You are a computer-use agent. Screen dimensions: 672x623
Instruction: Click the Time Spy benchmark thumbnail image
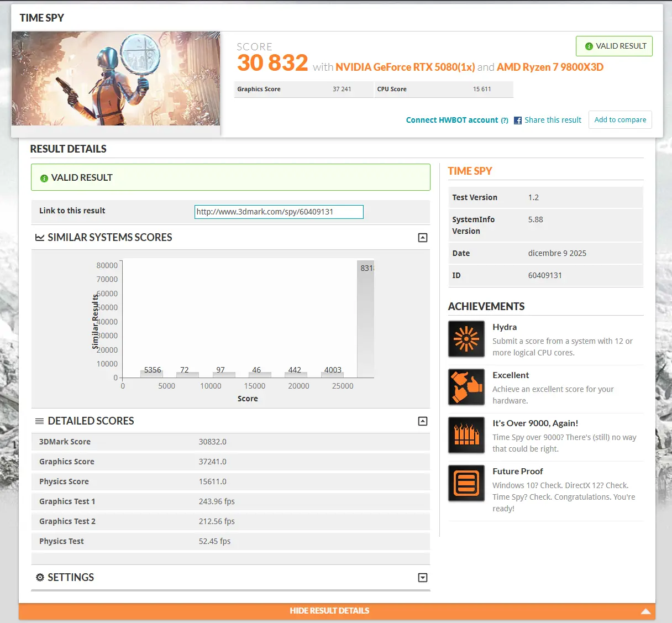point(116,78)
